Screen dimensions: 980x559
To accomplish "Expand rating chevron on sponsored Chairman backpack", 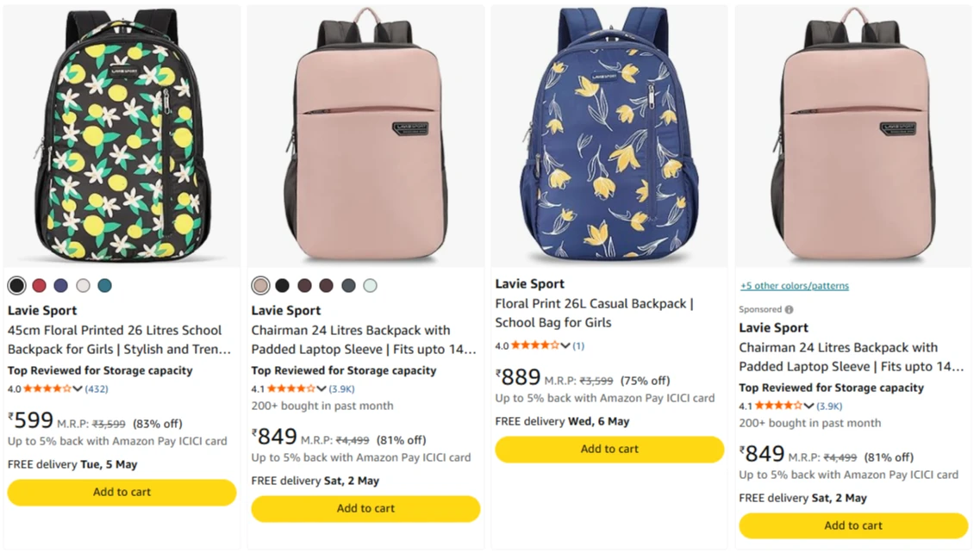I will (808, 407).
